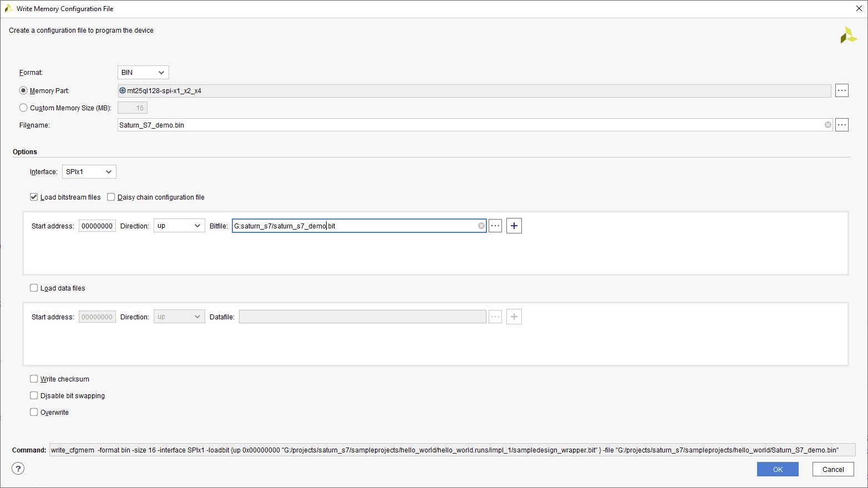
Task: Clear the Bitfile path field
Action: click(481, 226)
